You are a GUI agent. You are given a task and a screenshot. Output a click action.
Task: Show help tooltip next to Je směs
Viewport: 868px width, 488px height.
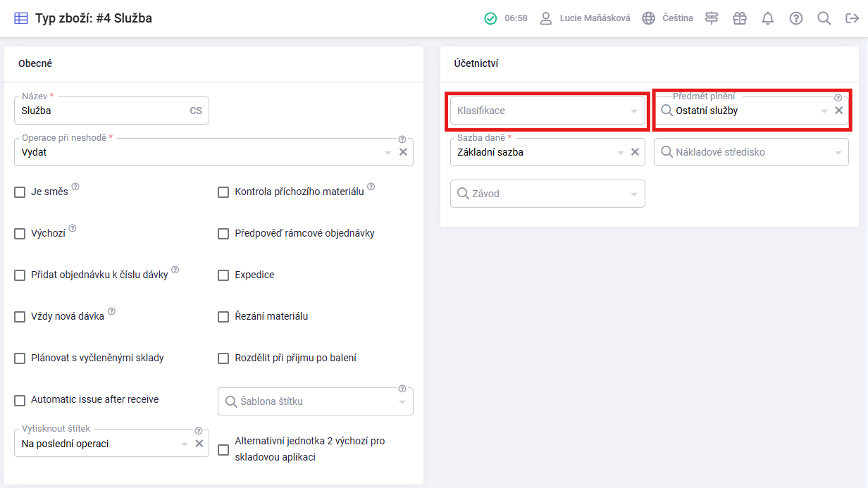click(75, 187)
